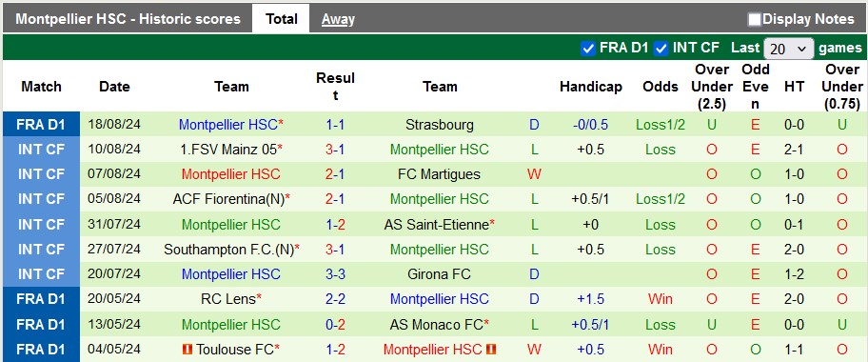The width and height of the screenshot is (868, 362).
Task: Click the Strasbourg team name
Action: coord(440,125)
